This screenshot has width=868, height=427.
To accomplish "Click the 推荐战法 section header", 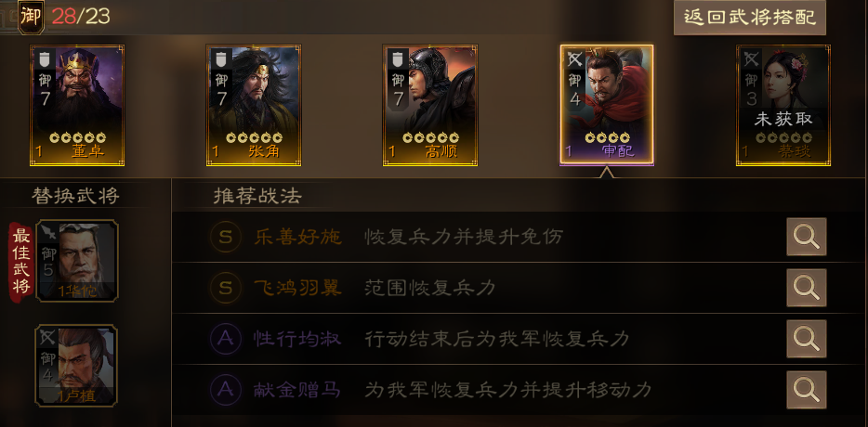I will click(257, 196).
